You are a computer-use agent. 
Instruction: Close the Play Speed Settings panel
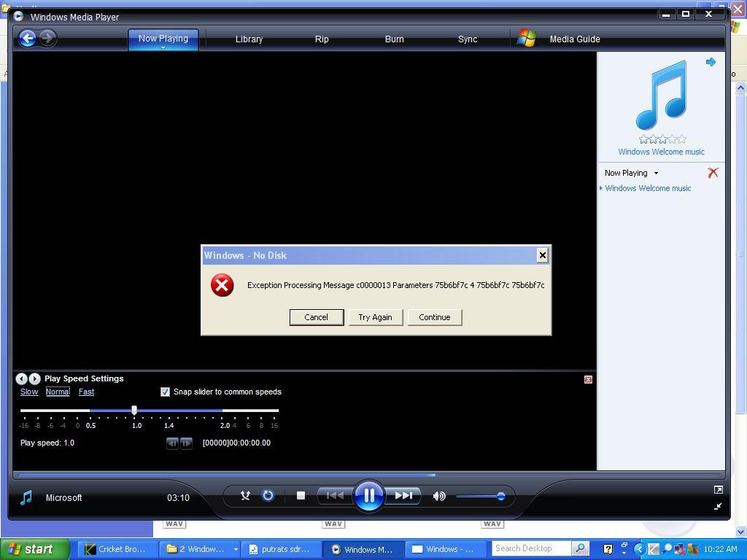coord(588,379)
